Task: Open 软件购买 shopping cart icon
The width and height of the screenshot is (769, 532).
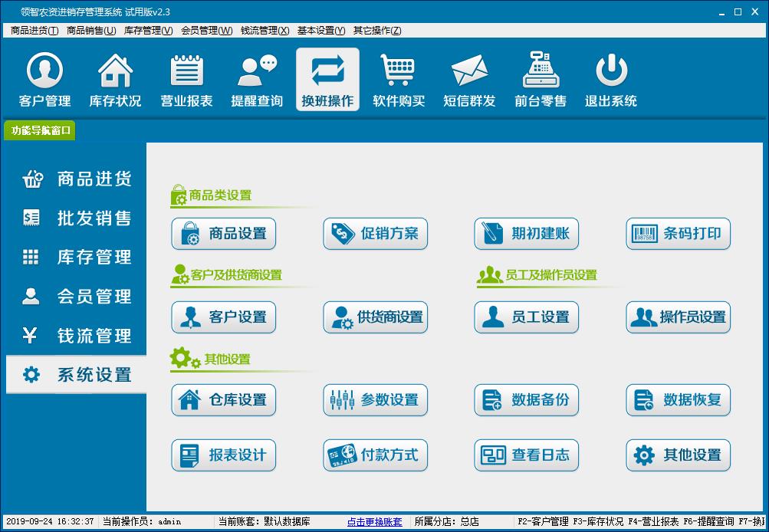Action: point(398,80)
